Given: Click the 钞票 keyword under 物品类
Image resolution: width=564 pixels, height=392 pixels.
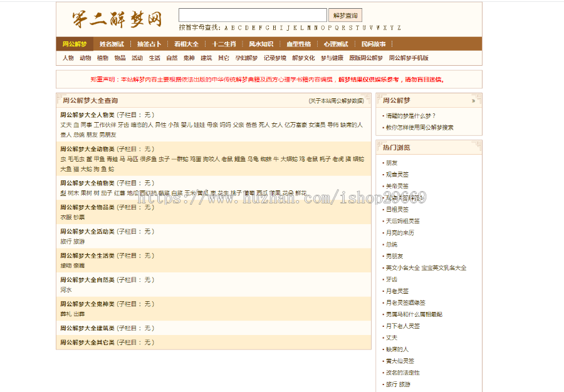Looking at the screenshot, I should pyautogui.click(x=79, y=217).
